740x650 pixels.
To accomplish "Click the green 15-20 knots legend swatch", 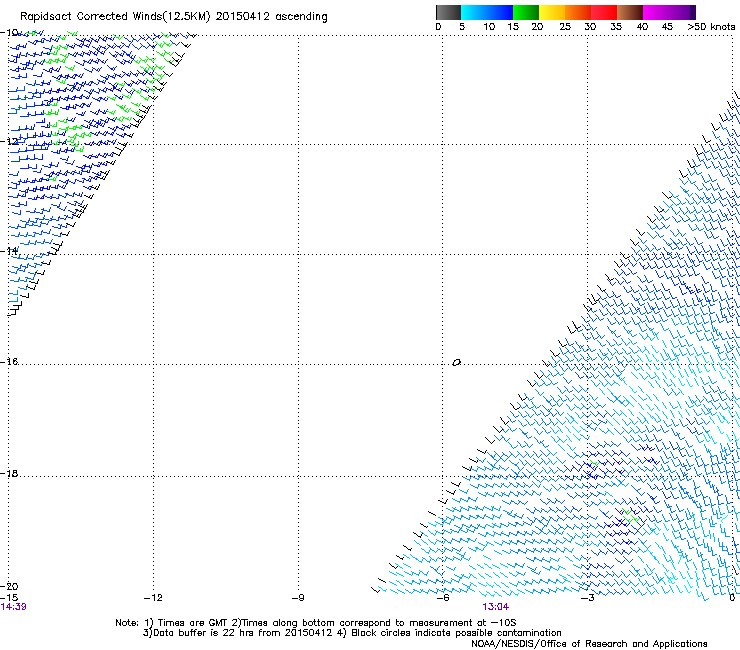I will pyautogui.click(x=526, y=12).
